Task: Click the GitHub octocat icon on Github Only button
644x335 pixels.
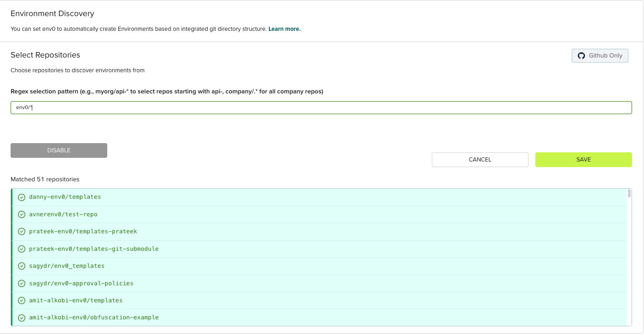Action: pos(581,55)
